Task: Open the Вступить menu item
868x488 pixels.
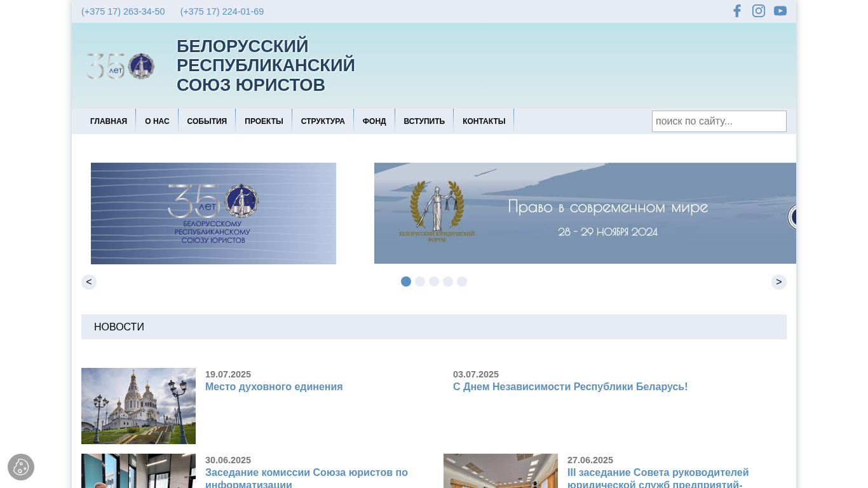Action: point(424,121)
